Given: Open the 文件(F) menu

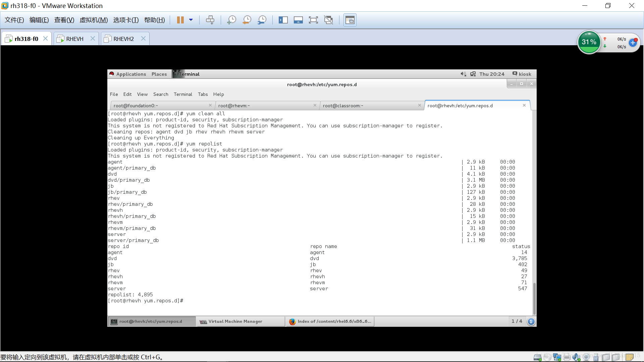Looking at the screenshot, I should click(x=14, y=20).
